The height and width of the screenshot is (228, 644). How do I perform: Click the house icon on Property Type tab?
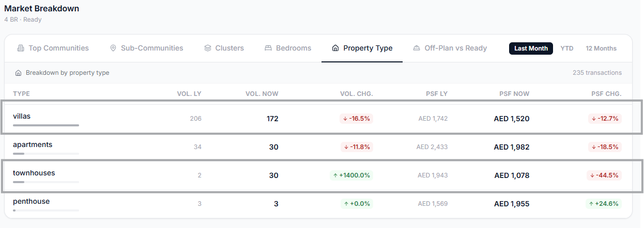(x=335, y=48)
